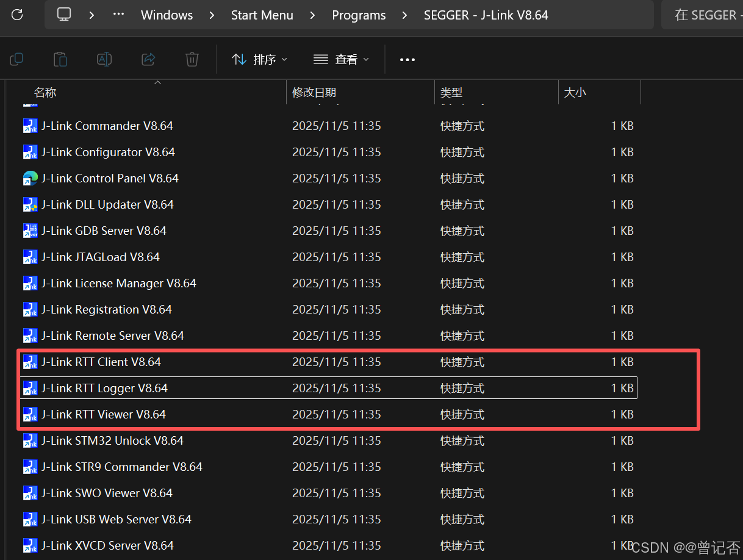This screenshot has width=743, height=560.
Task: Open the 查看 view dropdown
Action: pos(341,59)
